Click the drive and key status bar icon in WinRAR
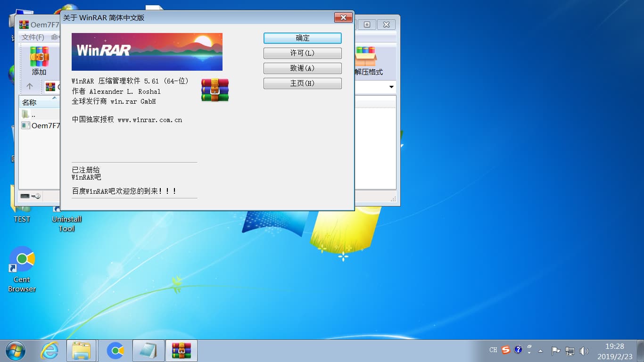The width and height of the screenshot is (644, 362). pyautogui.click(x=31, y=196)
